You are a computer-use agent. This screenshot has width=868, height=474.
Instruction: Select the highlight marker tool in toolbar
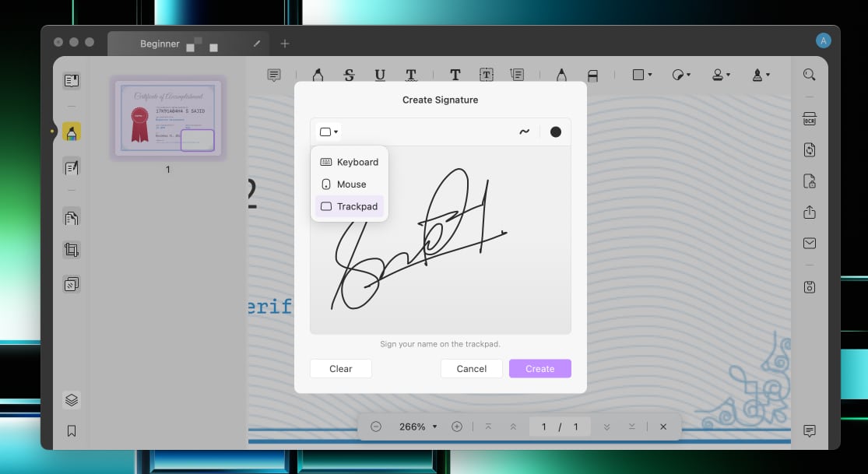coord(318,75)
